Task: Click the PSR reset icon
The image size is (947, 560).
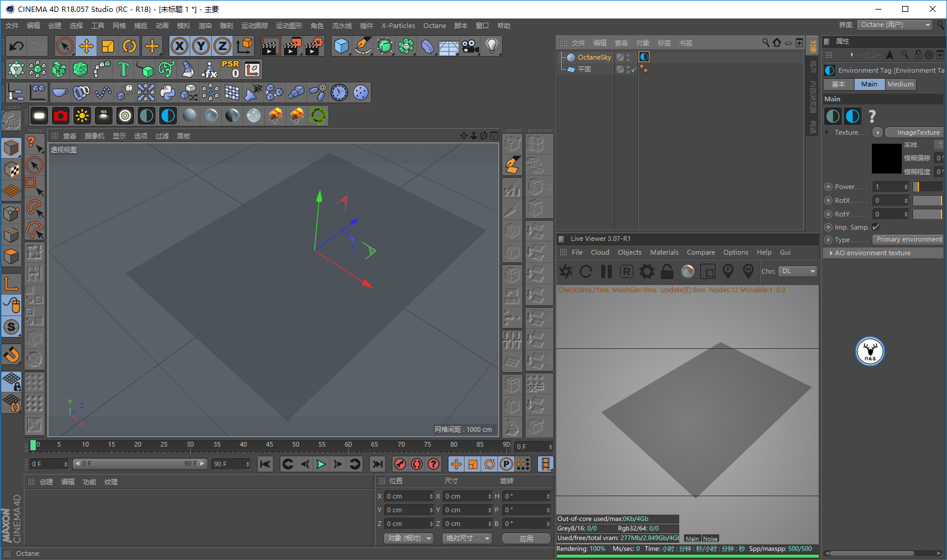Action: pyautogui.click(x=230, y=69)
